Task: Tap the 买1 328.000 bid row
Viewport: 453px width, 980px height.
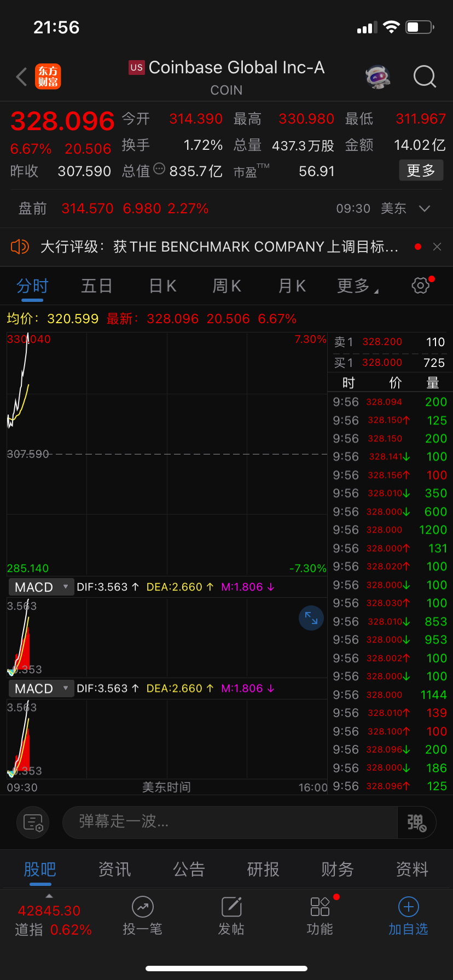Action: tap(390, 363)
